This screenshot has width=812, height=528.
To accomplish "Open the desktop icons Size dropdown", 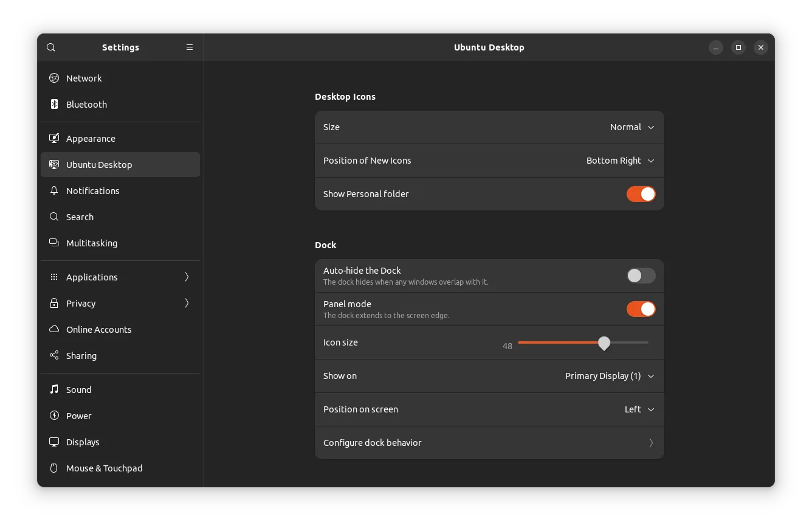I will 632,127.
